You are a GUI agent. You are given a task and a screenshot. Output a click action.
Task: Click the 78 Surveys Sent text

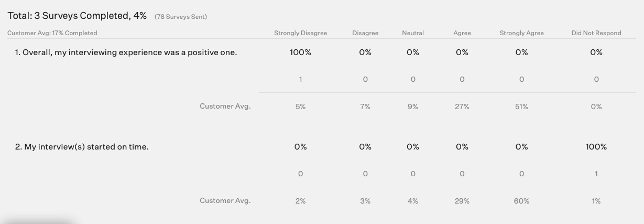click(181, 17)
